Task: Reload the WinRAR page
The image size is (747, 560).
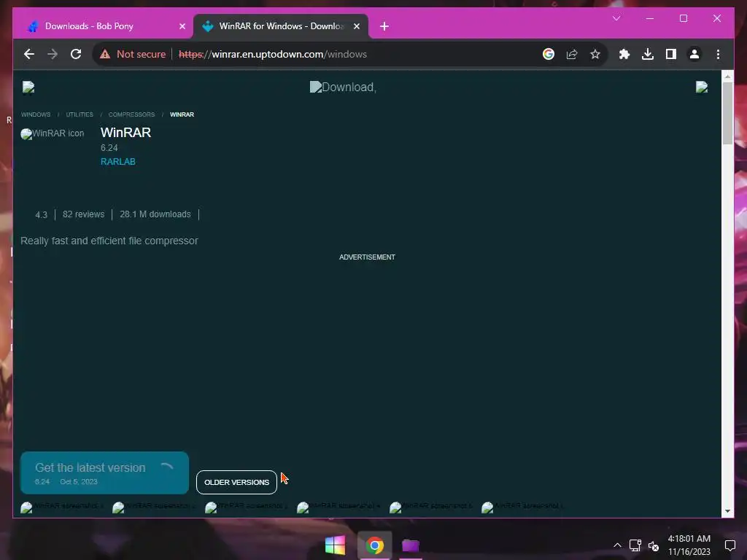Action: [76, 54]
